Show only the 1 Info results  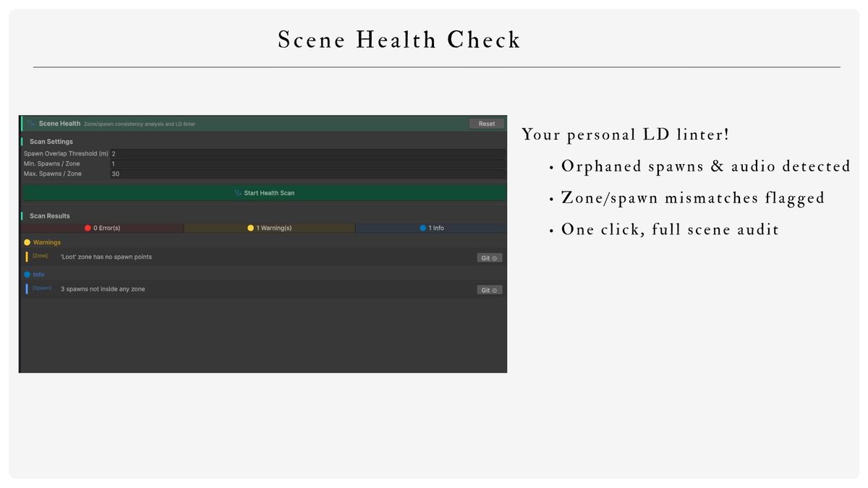click(x=431, y=228)
